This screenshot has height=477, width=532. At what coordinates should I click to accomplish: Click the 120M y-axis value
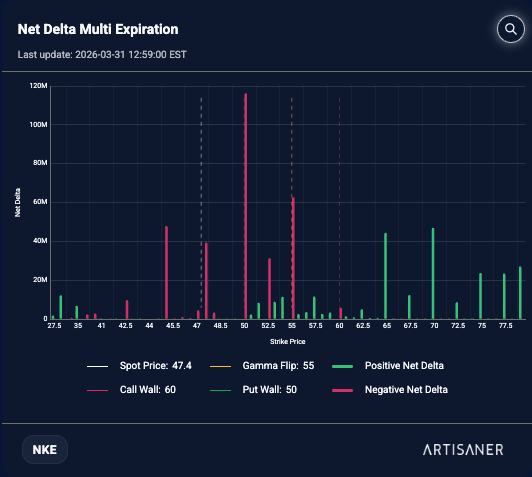(38, 86)
